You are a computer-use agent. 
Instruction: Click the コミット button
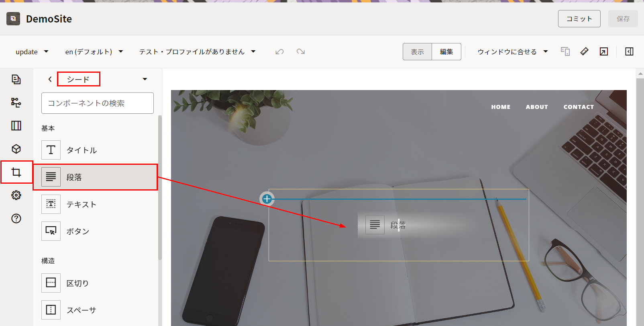tap(579, 19)
